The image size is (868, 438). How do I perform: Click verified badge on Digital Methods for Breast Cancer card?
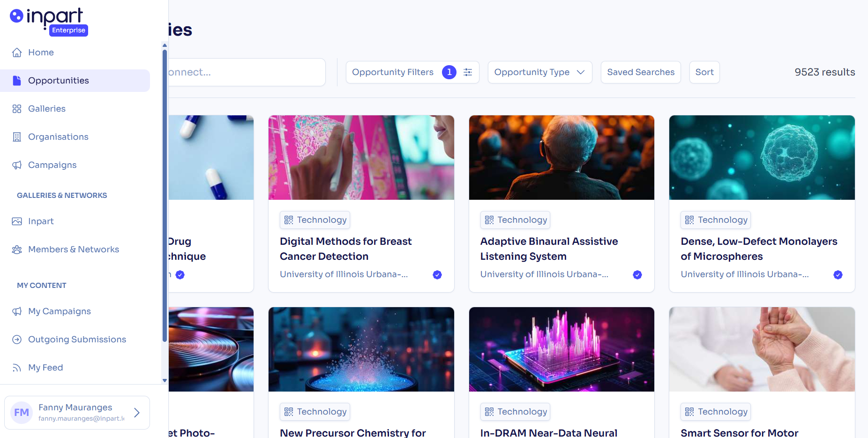point(437,275)
